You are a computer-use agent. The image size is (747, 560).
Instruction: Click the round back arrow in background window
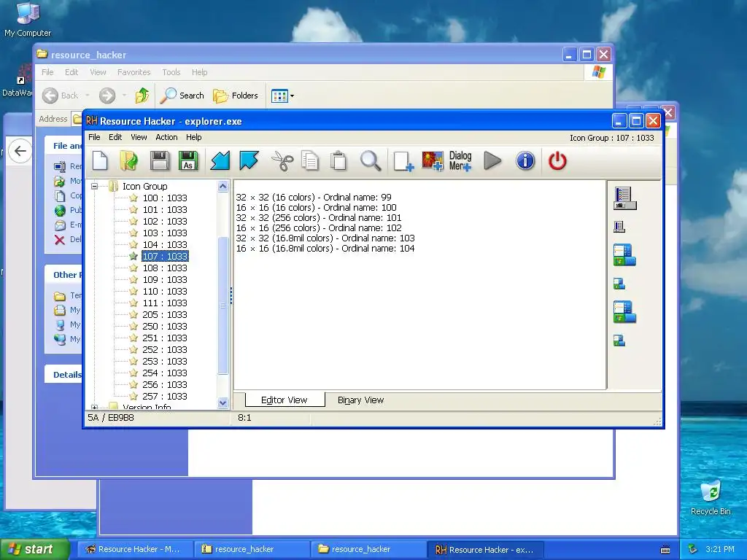[x=20, y=151]
